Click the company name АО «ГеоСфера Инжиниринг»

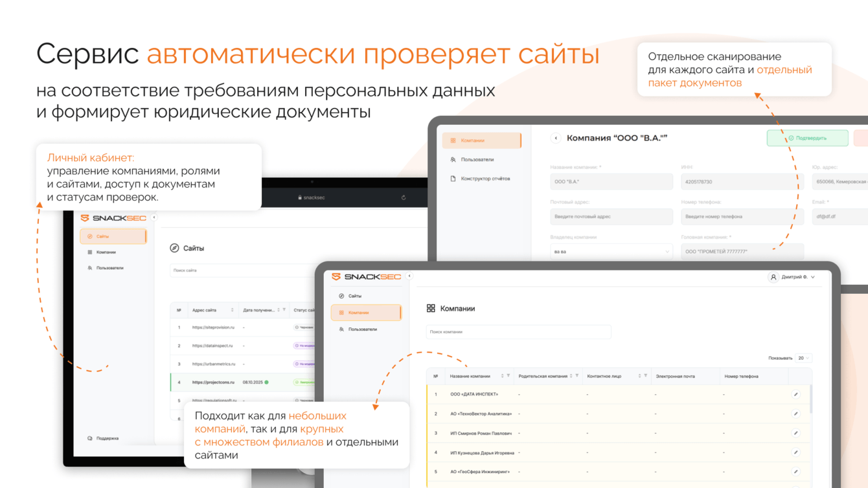point(480,472)
